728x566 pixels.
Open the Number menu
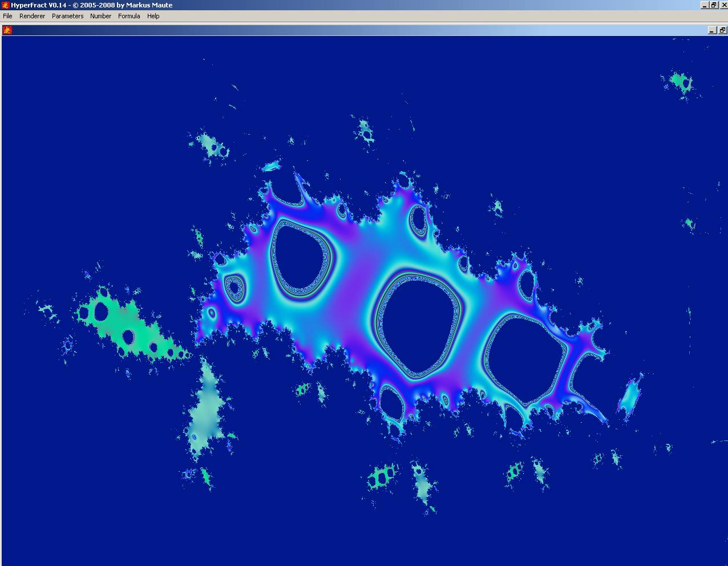100,16
